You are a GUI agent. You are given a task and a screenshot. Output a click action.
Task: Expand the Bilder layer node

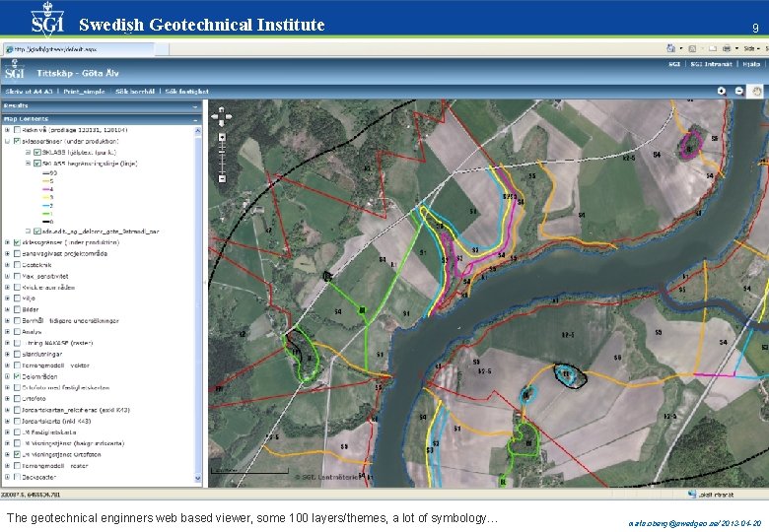7,309
